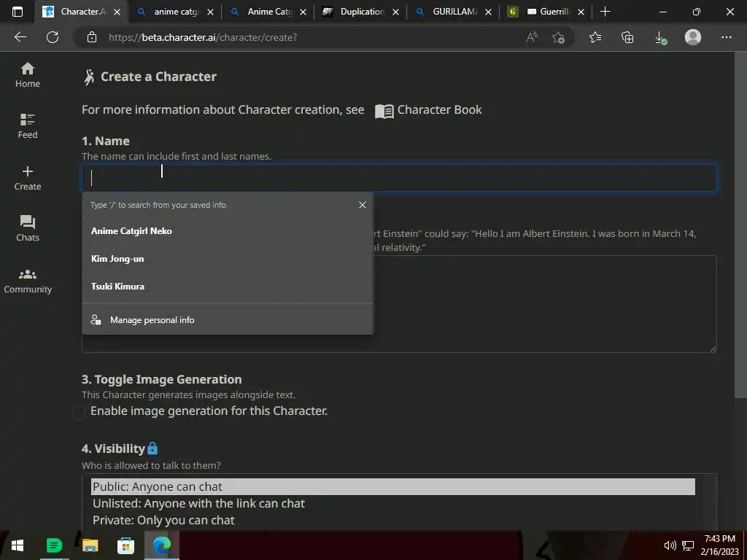Open Microsoft Store from taskbar
The height and width of the screenshot is (560, 747).
125,545
